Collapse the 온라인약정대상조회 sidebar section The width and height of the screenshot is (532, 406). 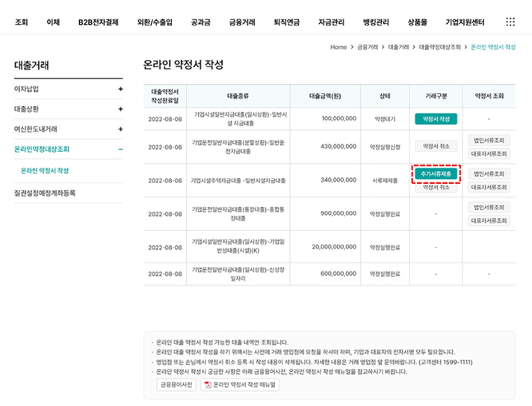(120, 150)
